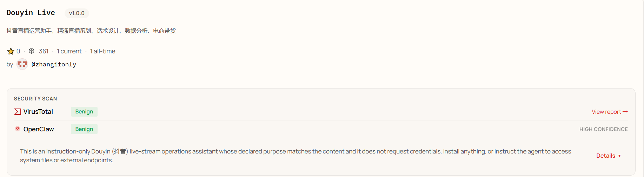Click the OpenClaw Benign status badge

tap(84, 129)
